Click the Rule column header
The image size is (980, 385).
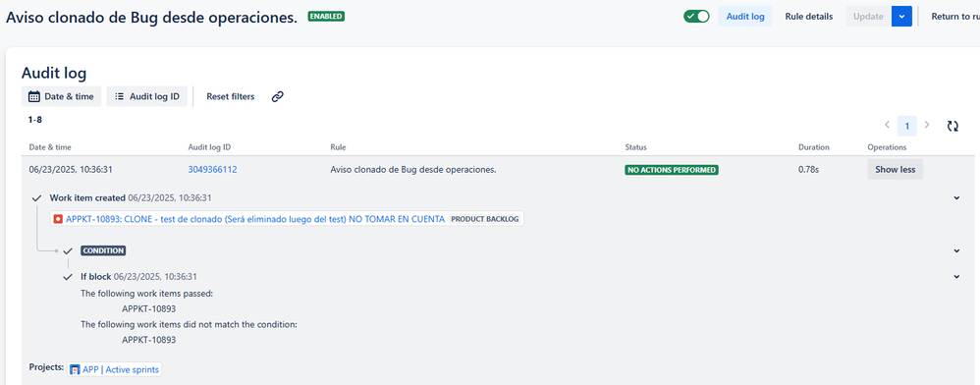tap(338, 147)
